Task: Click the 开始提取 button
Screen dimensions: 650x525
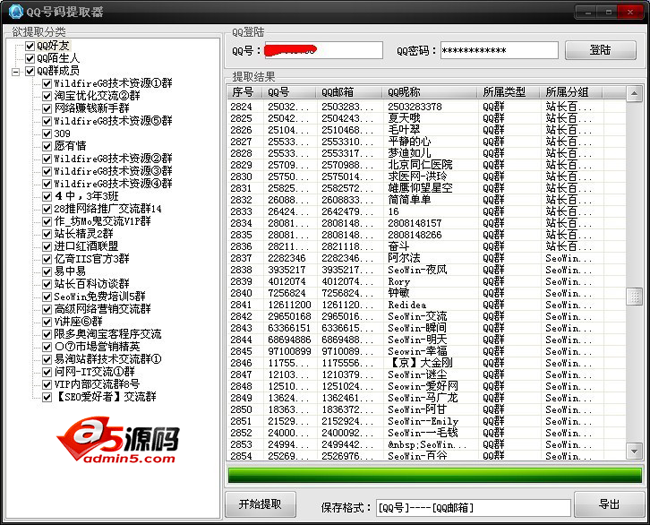Action: (260, 505)
